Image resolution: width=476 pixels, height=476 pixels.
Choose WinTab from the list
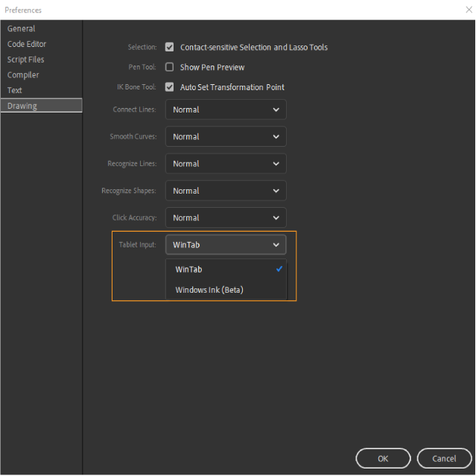pos(226,269)
